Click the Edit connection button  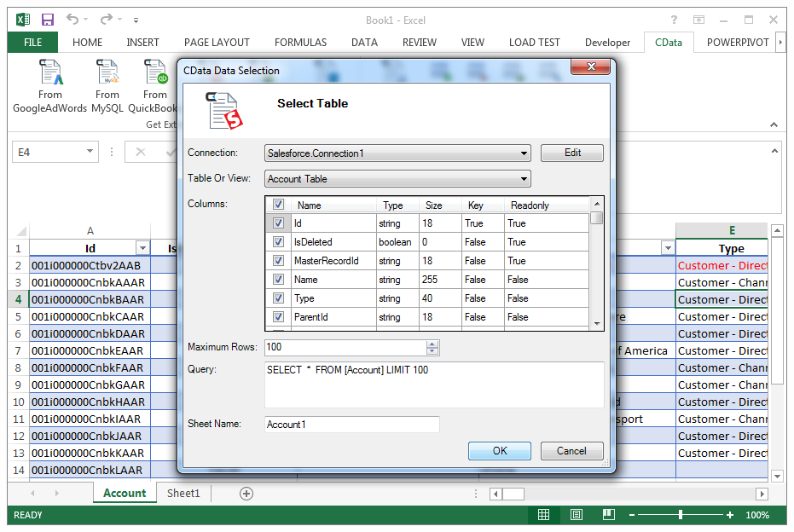click(x=572, y=153)
